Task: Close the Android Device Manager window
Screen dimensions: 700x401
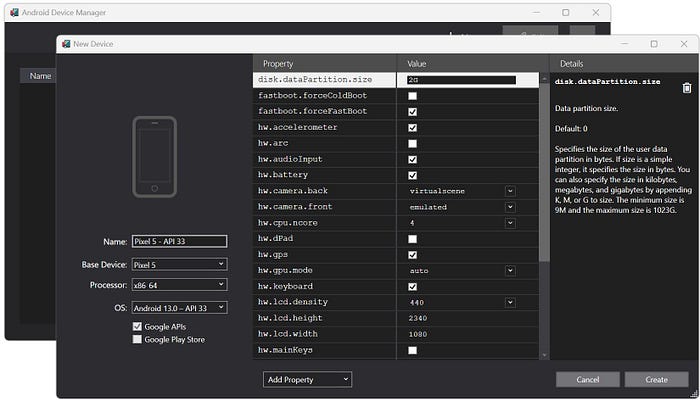Action: click(x=596, y=13)
